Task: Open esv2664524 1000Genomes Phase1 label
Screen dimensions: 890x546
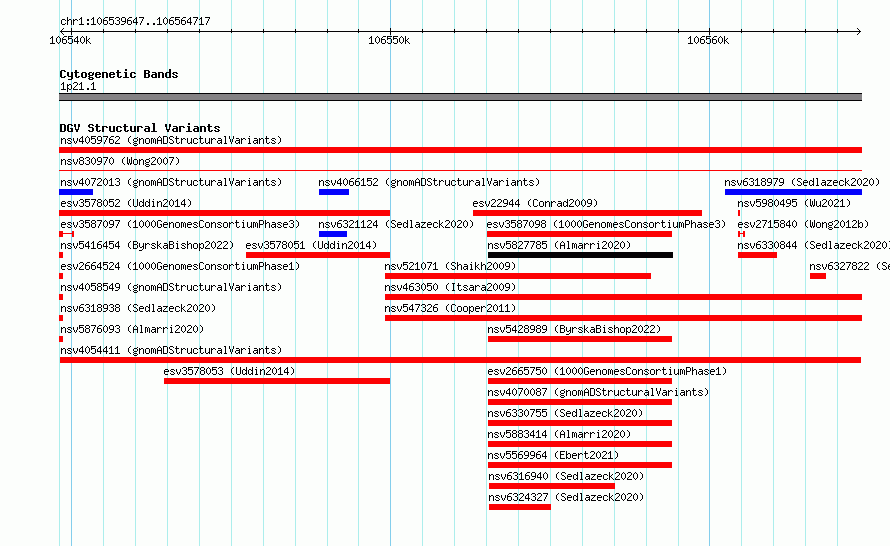Action: (x=180, y=266)
